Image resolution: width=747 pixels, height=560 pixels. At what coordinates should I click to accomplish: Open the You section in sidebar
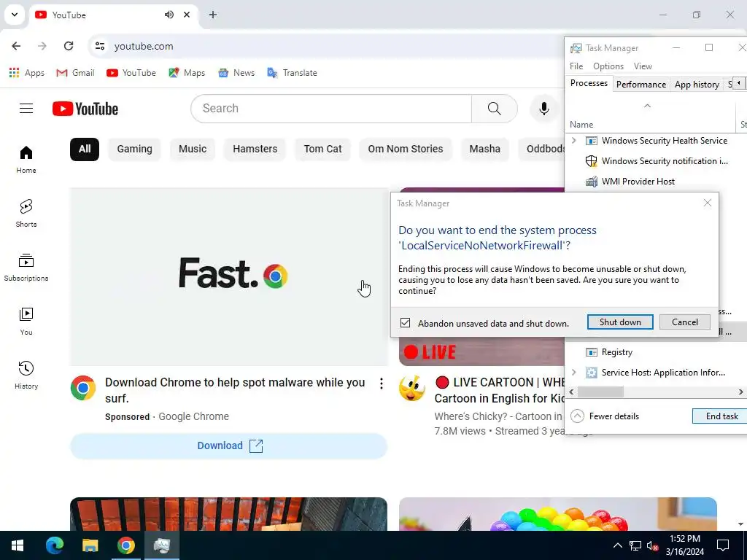26,322
